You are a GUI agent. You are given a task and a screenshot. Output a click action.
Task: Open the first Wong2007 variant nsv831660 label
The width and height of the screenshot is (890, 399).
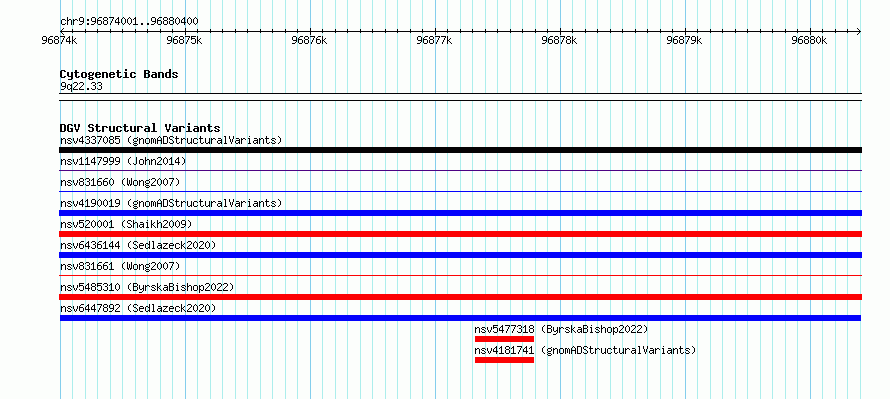tap(120, 182)
